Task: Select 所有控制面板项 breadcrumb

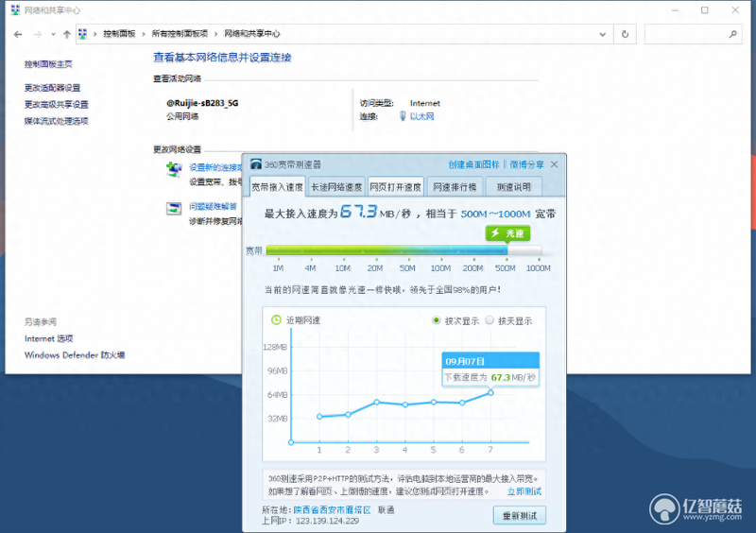Action: [x=180, y=34]
